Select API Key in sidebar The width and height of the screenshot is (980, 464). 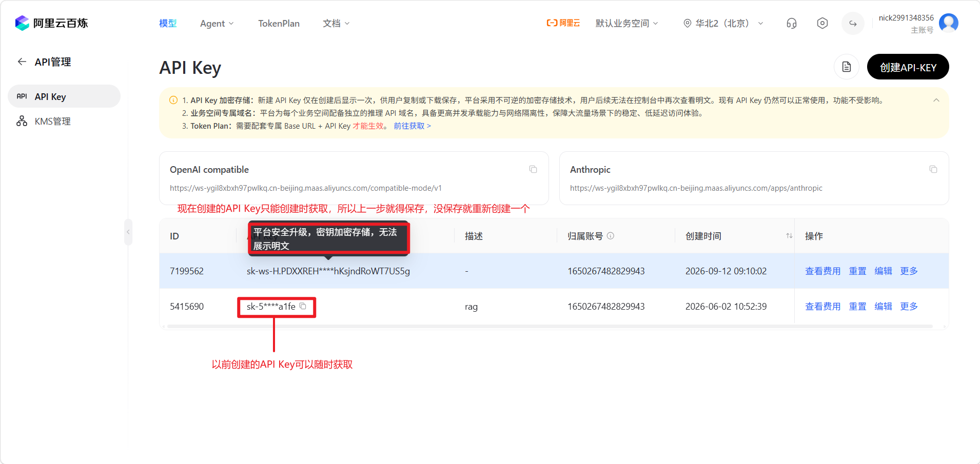[x=64, y=96]
